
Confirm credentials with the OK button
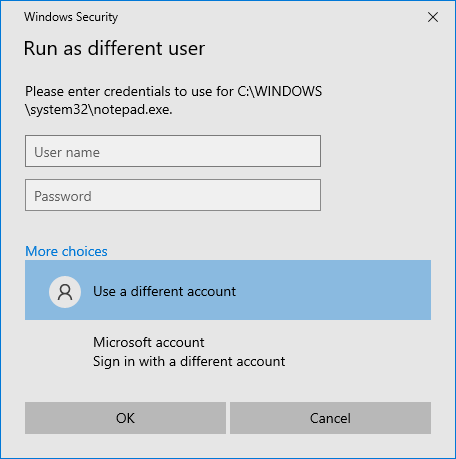pyautogui.click(x=125, y=418)
